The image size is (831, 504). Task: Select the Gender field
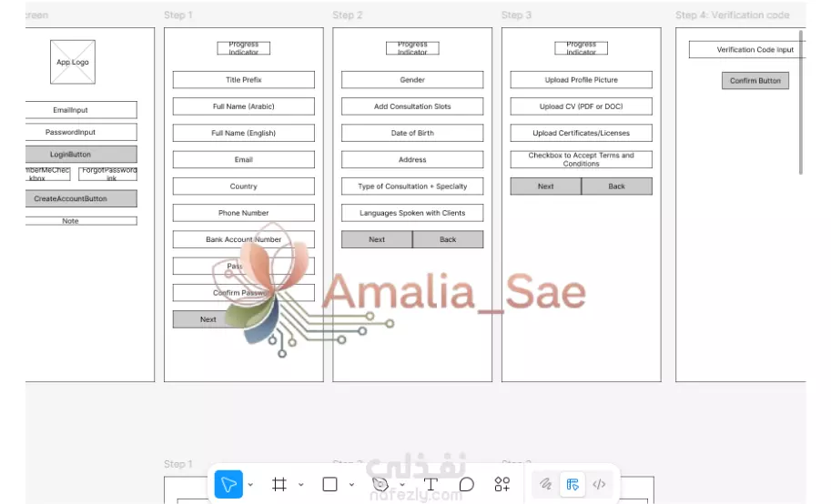[x=412, y=79]
